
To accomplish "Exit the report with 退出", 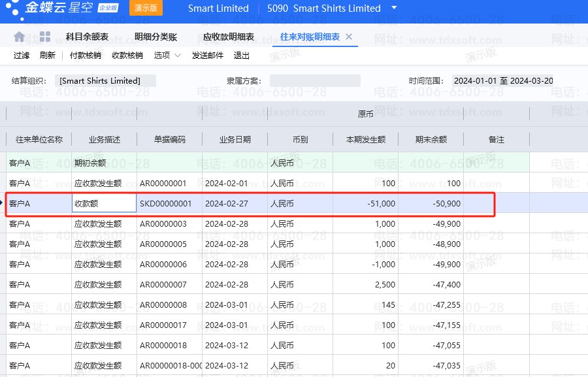I will click(242, 56).
